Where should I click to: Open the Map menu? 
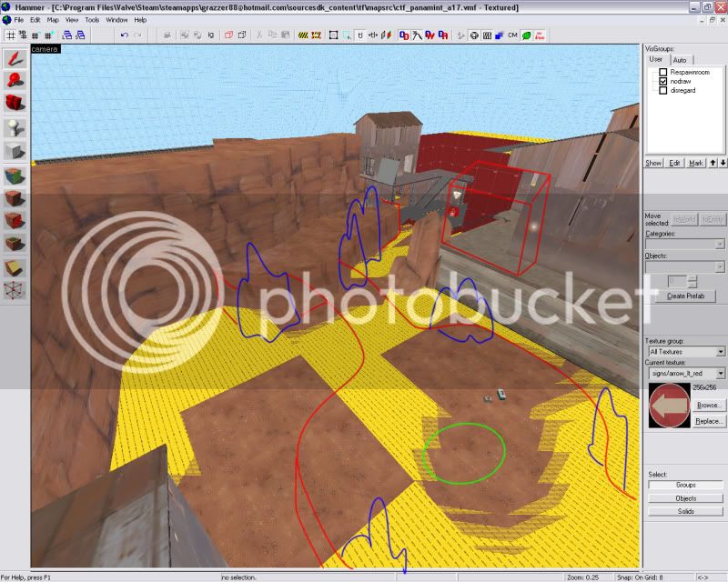pyautogui.click(x=53, y=20)
